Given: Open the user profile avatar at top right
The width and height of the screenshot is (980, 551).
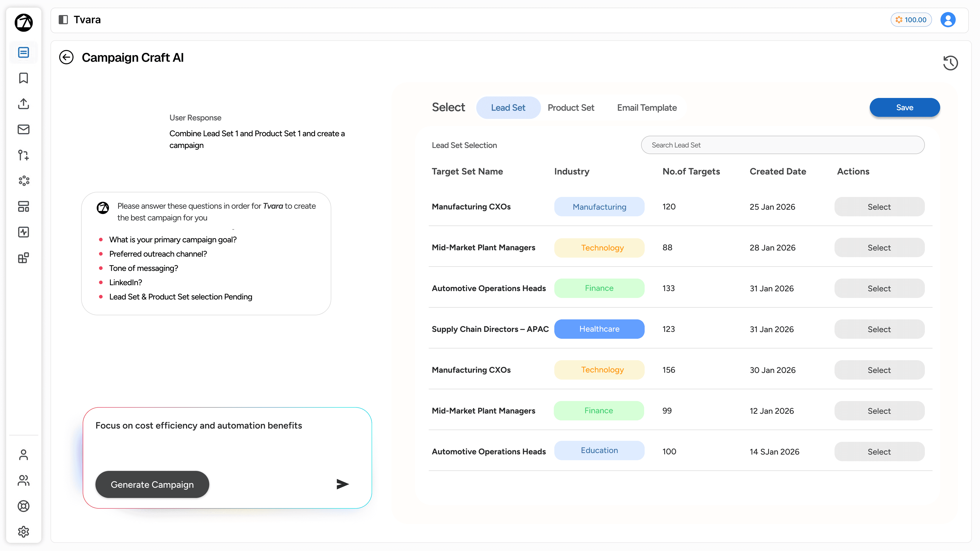Looking at the screenshot, I should coord(948,20).
